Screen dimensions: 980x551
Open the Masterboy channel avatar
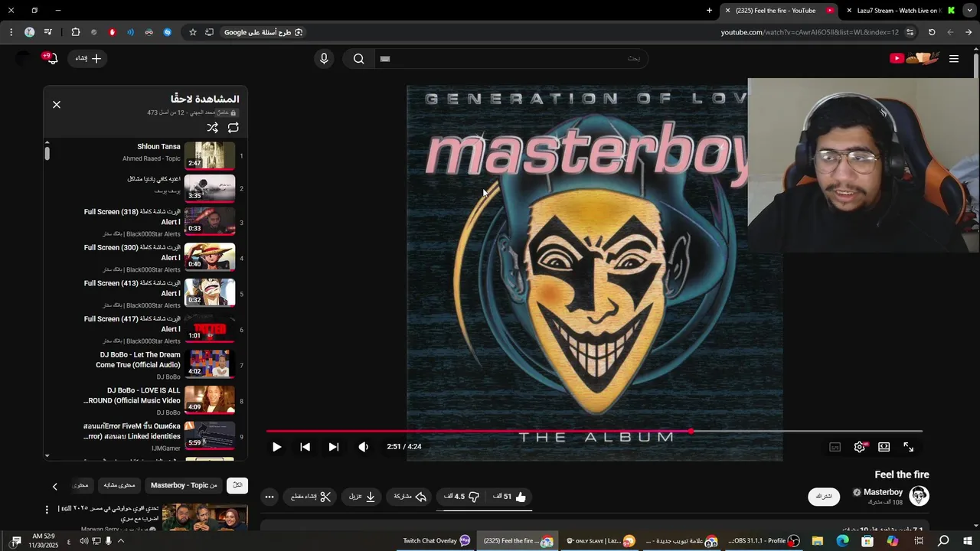point(919,496)
